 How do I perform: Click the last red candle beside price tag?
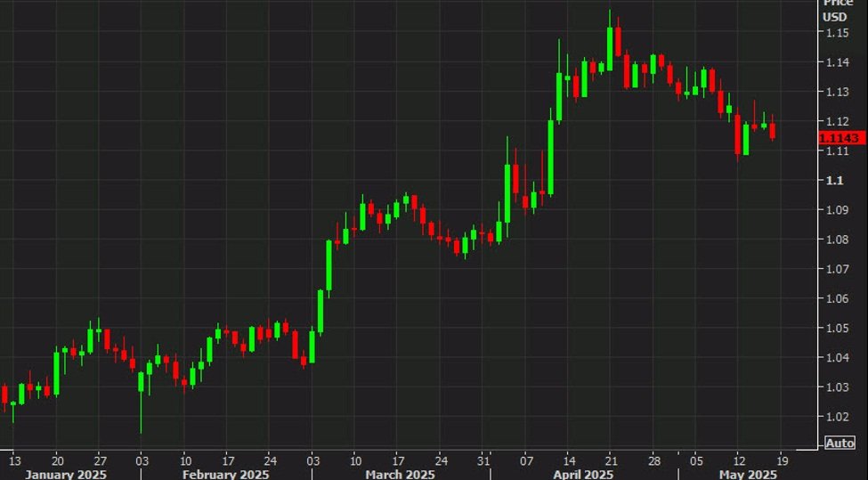click(772, 130)
